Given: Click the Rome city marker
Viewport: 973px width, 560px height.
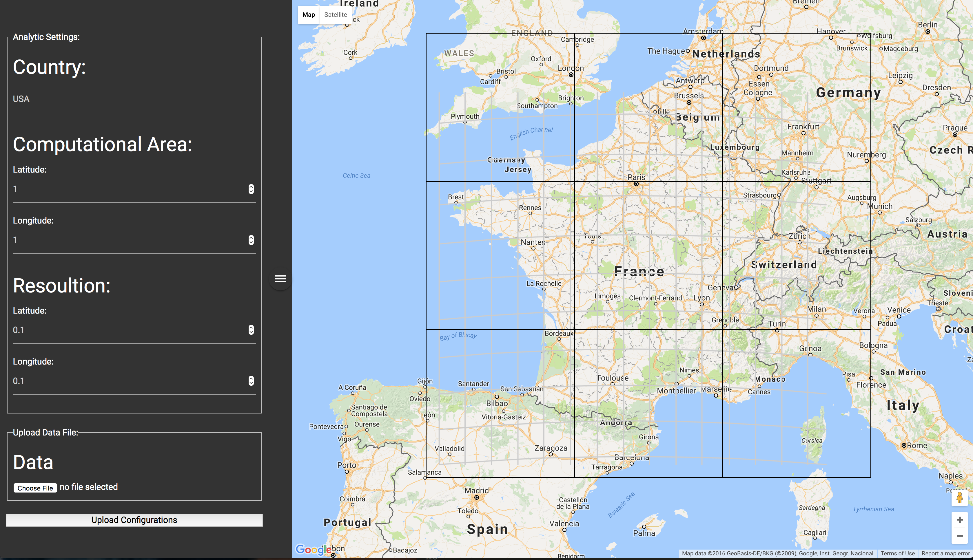Looking at the screenshot, I should tap(904, 445).
